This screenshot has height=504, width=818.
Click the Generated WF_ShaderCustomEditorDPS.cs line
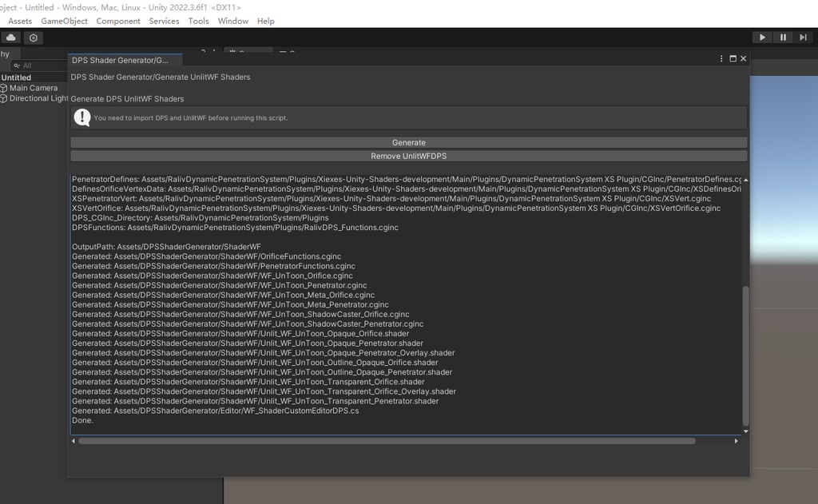coord(216,411)
